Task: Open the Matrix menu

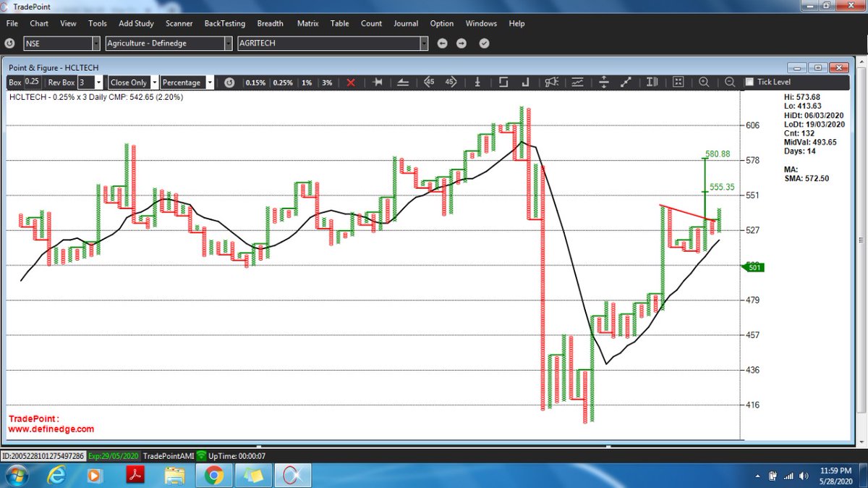Action: (307, 23)
